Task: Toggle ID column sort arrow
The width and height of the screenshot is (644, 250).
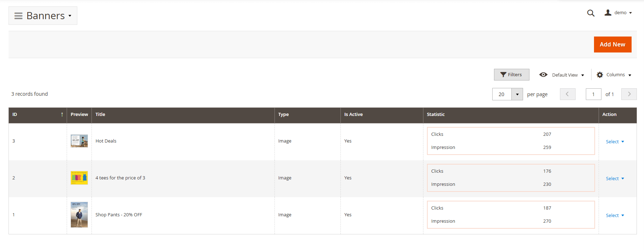Action: [62, 115]
